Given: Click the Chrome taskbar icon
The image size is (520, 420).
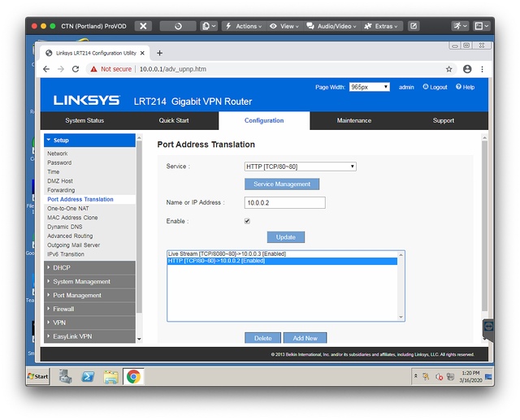Looking at the screenshot, I should [133, 377].
